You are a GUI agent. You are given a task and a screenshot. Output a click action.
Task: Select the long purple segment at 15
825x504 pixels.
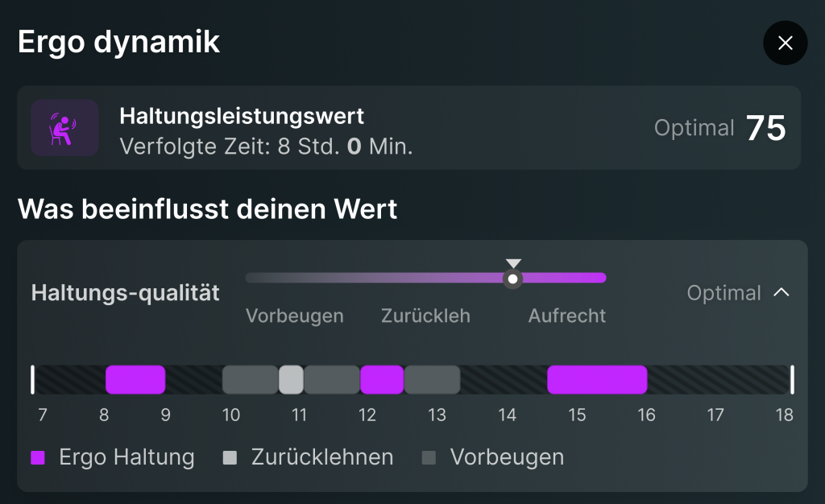click(597, 379)
